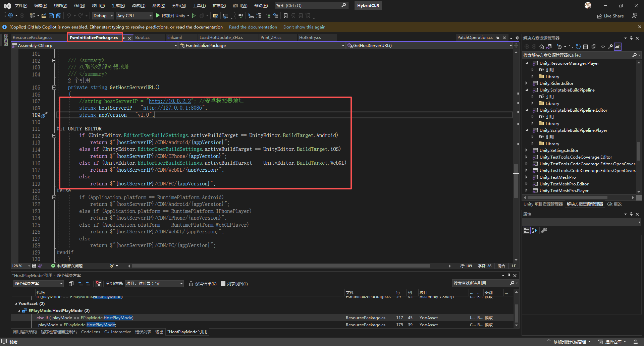Open the user account avatar
The image size is (644, 346).
click(588, 5)
